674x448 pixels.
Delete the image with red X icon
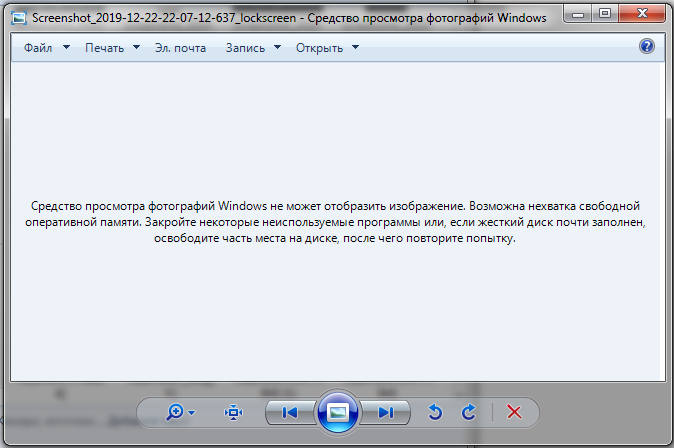pos(514,412)
